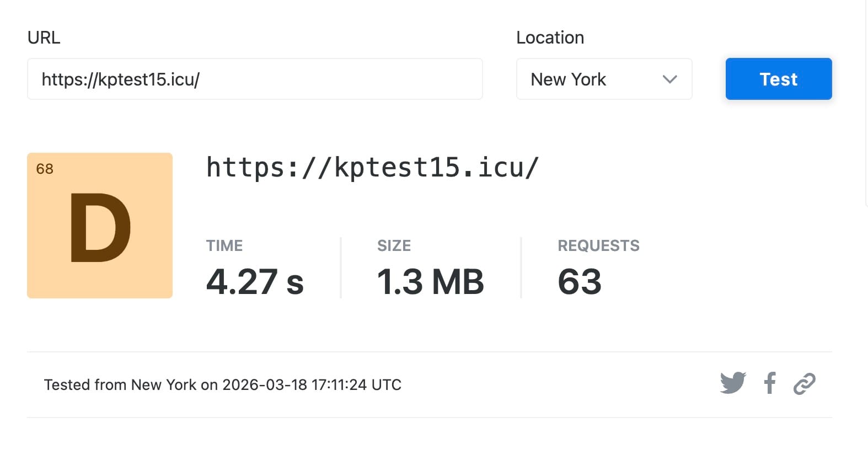Click the chevron arrow in Location selector

(669, 79)
